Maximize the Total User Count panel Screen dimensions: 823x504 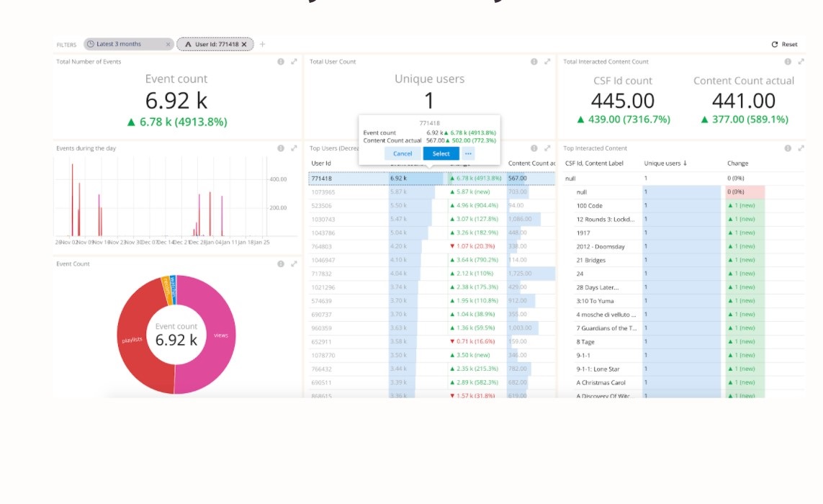547,61
